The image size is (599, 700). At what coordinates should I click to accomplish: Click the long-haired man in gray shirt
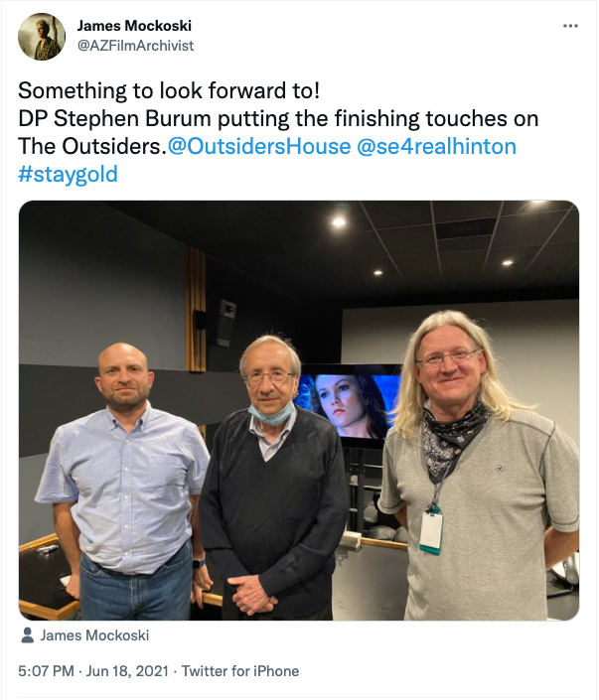coord(478,465)
